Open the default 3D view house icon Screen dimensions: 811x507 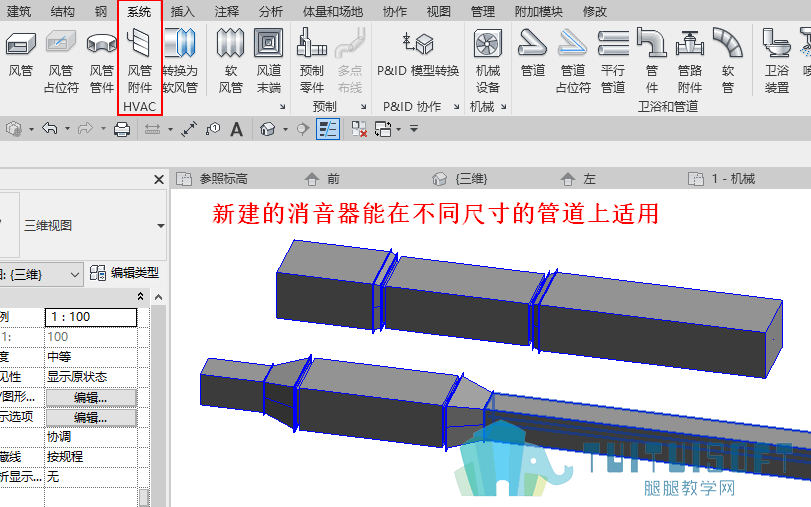tap(267, 129)
